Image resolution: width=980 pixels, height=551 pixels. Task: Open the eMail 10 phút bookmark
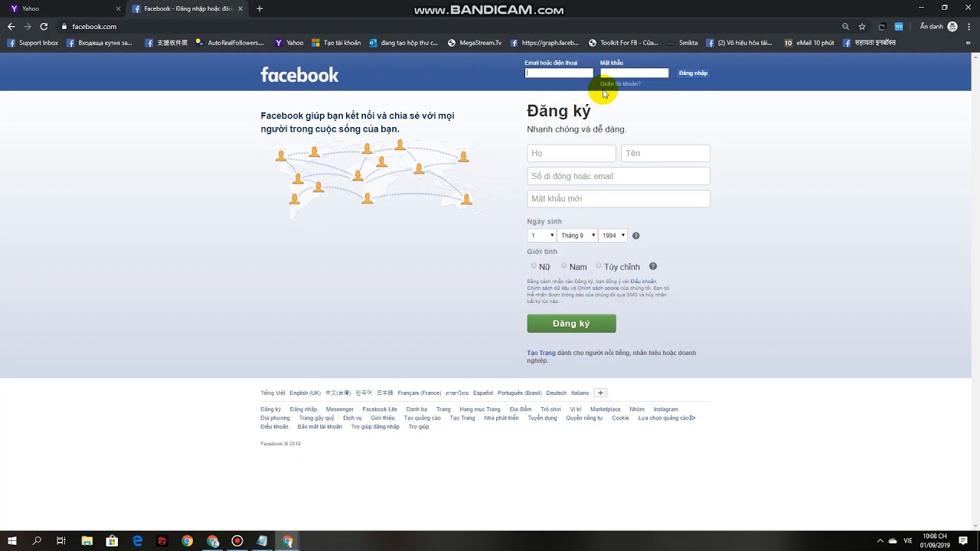pyautogui.click(x=809, y=43)
